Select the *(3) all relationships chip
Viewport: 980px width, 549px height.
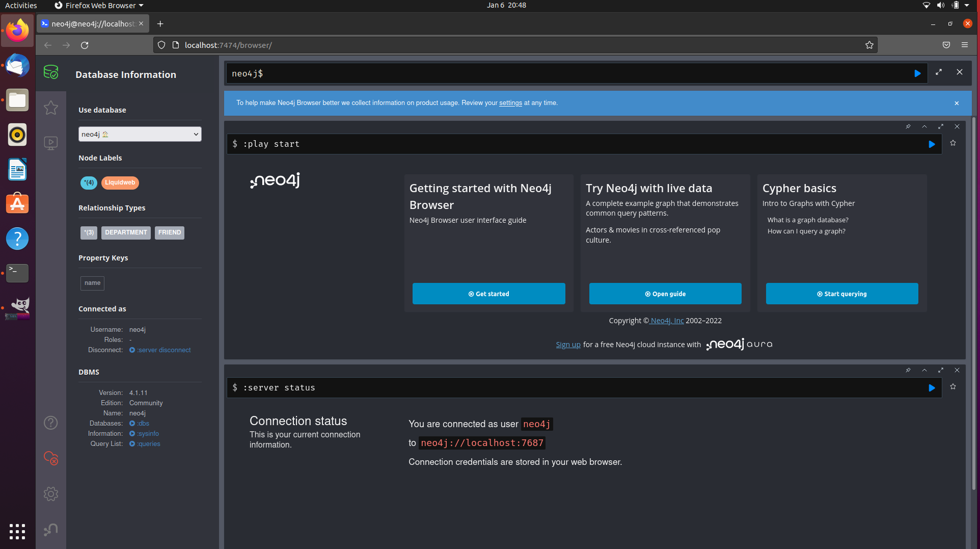(x=89, y=232)
